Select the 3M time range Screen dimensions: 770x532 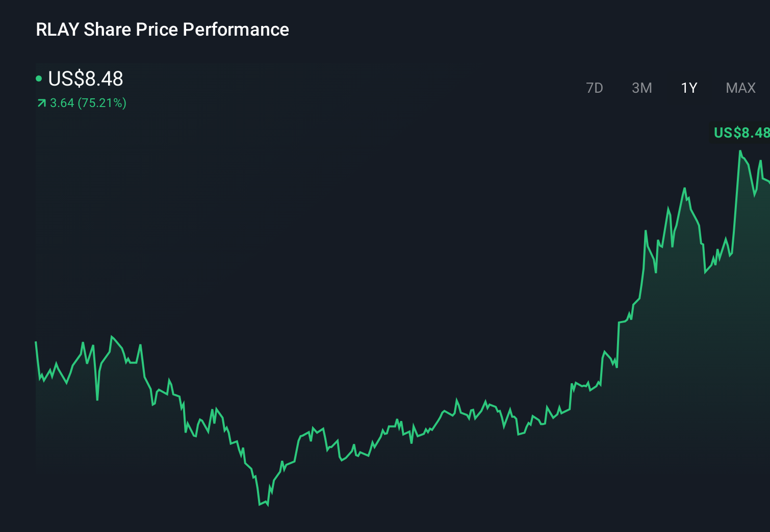point(642,88)
